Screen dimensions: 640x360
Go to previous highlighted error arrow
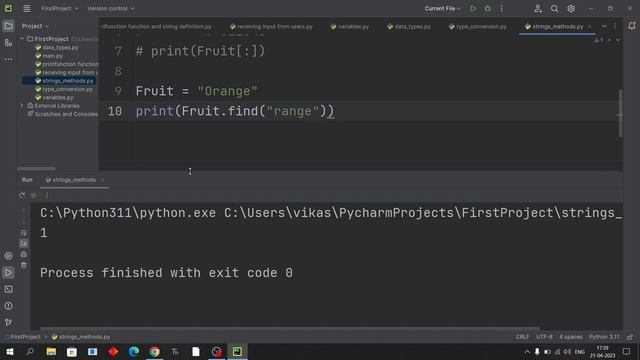(609, 40)
